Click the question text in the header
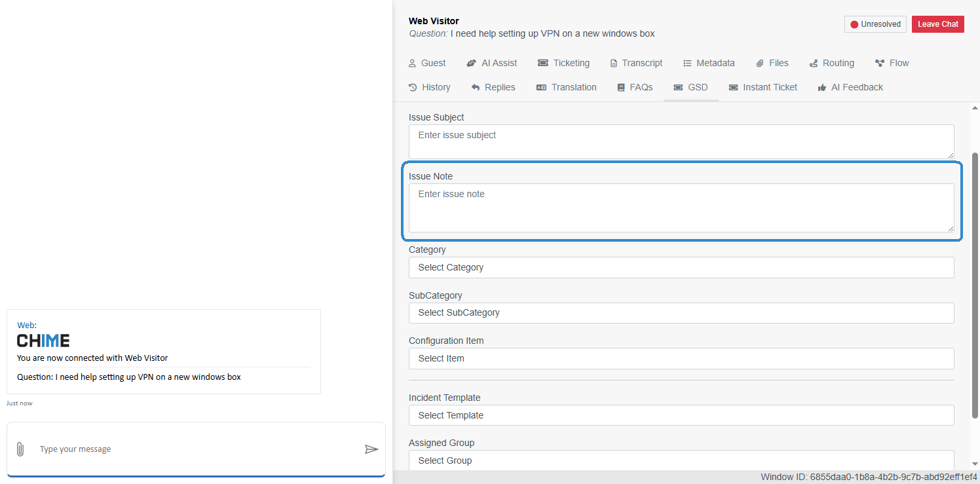 tap(552, 33)
